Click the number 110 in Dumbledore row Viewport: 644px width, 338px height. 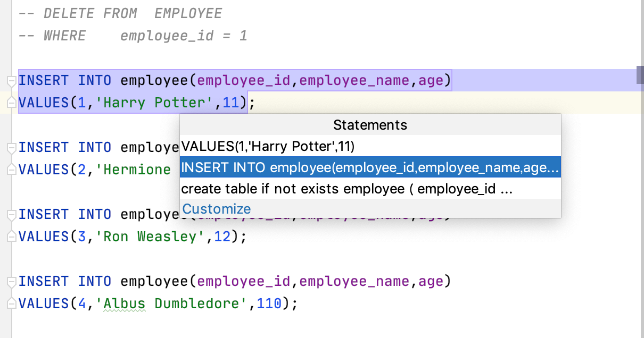coord(270,303)
